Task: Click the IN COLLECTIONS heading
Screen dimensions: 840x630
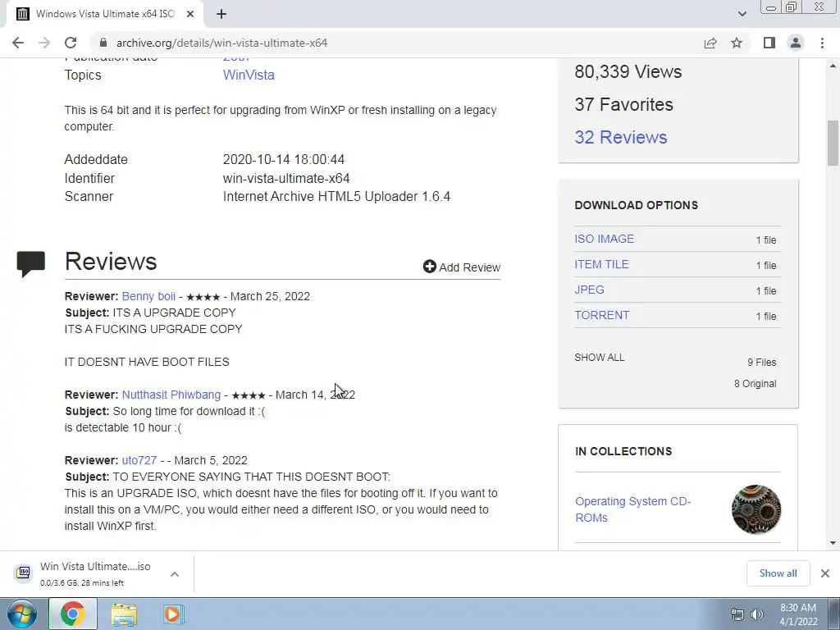Action: 623,451
